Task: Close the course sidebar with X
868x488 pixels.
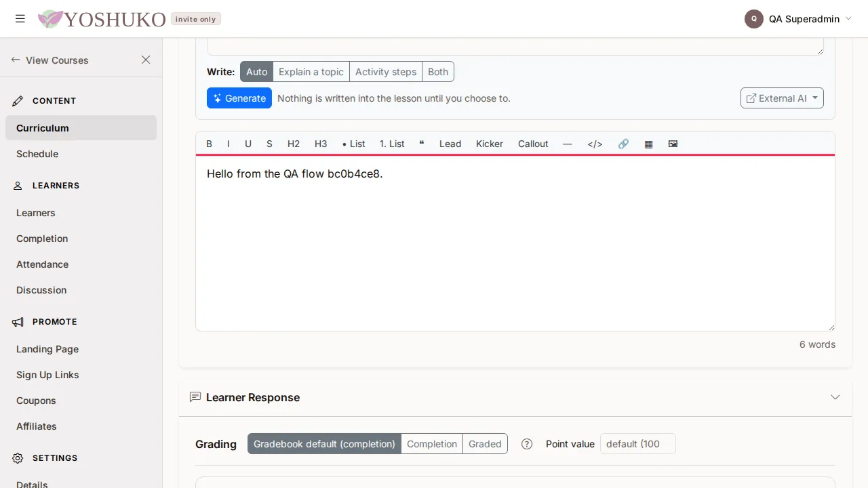Action: click(146, 60)
